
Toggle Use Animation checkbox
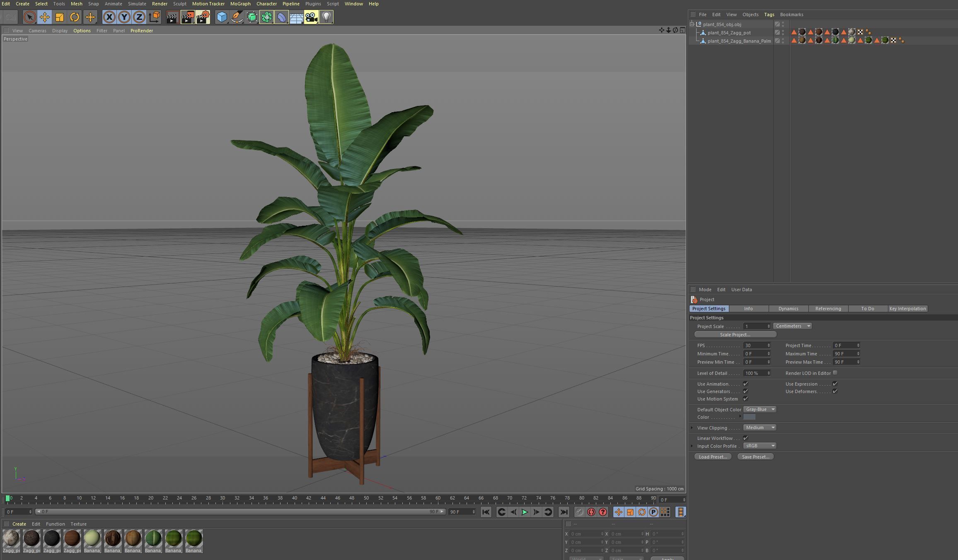(x=745, y=384)
